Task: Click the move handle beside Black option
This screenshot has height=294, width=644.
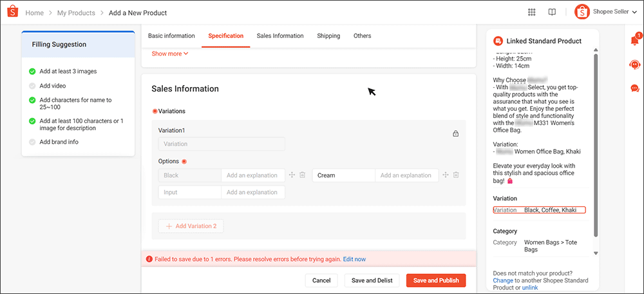Action: point(292,175)
